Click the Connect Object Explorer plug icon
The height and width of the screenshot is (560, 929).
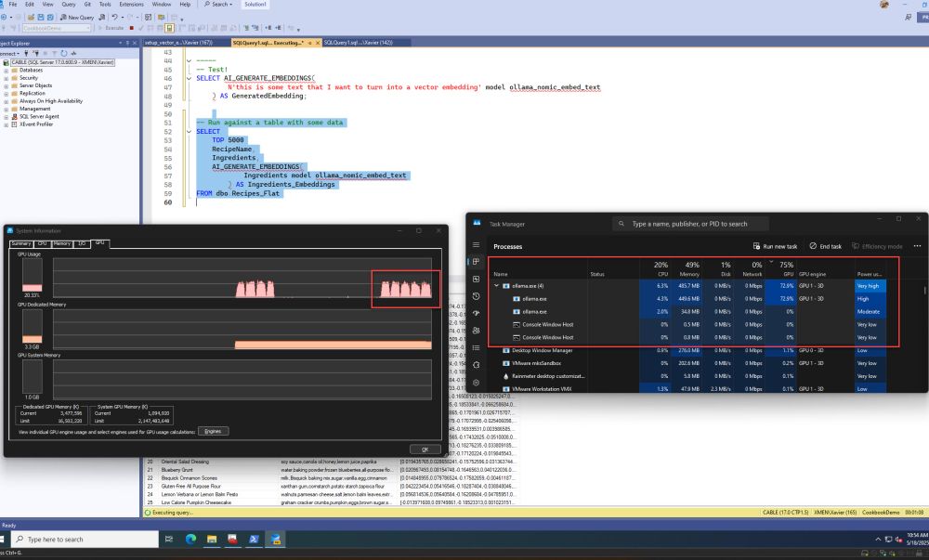click(26, 53)
